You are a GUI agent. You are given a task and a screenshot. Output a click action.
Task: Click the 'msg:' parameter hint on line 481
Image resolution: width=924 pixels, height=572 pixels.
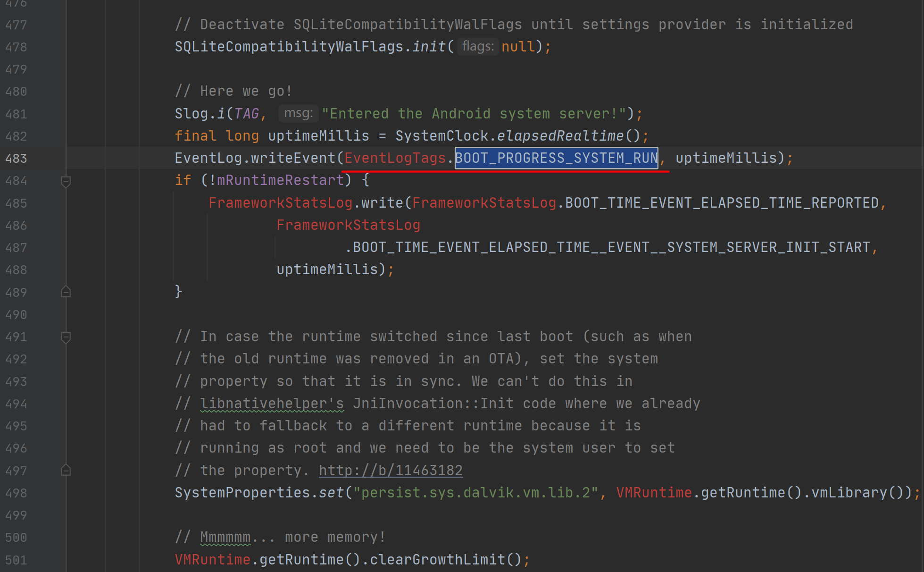point(298,113)
